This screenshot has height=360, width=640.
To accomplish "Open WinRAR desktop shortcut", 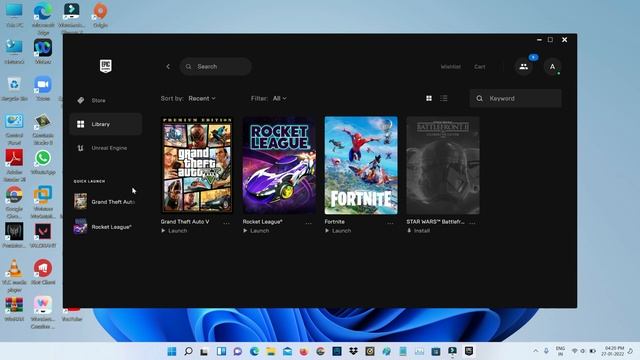I will (14, 309).
